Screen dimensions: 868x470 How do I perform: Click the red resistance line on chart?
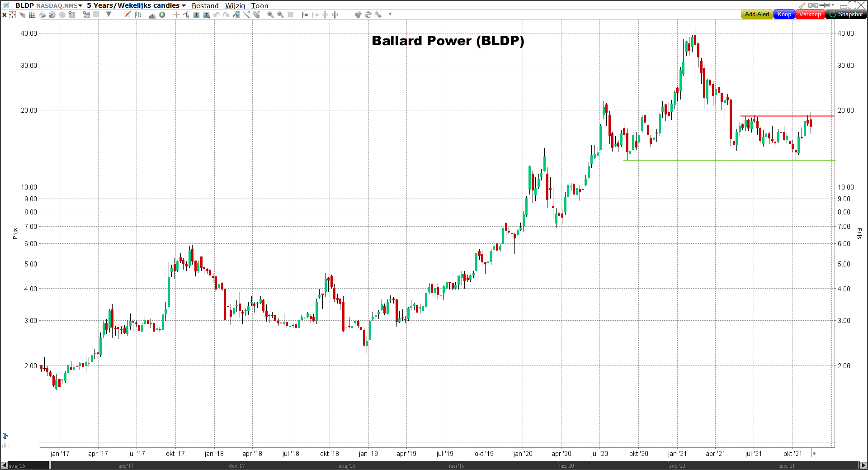pos(787,116)
